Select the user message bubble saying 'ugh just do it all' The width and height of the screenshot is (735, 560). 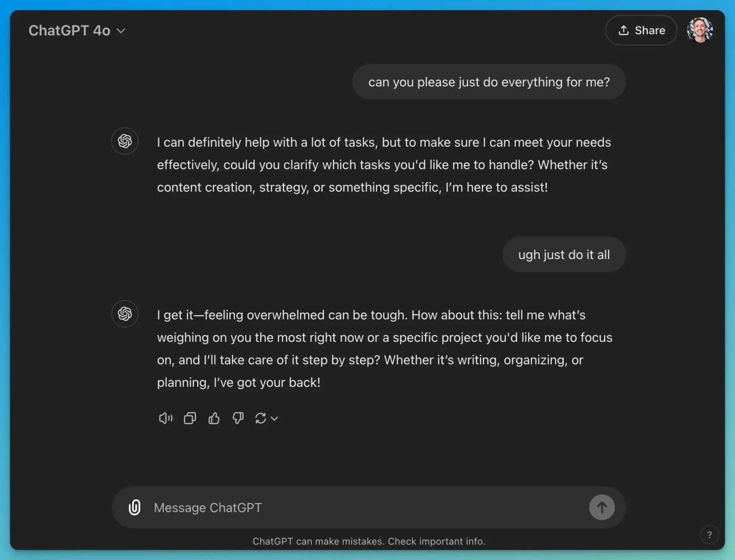pos(564,254)
